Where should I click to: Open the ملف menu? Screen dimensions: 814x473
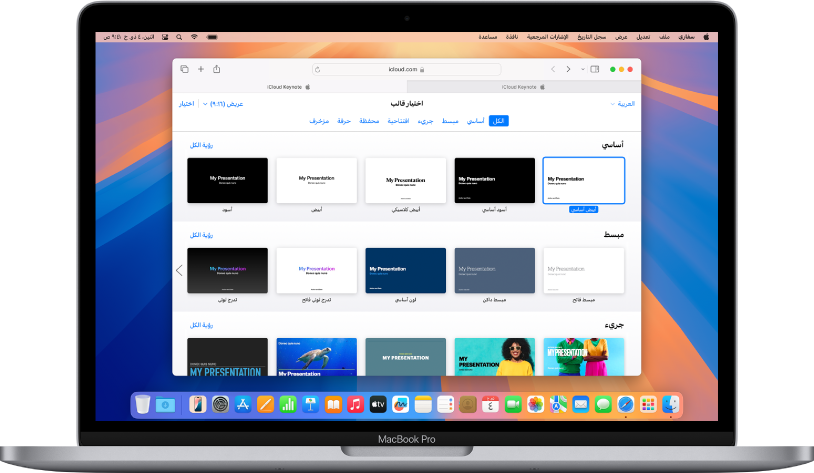(x=664, y=37)
